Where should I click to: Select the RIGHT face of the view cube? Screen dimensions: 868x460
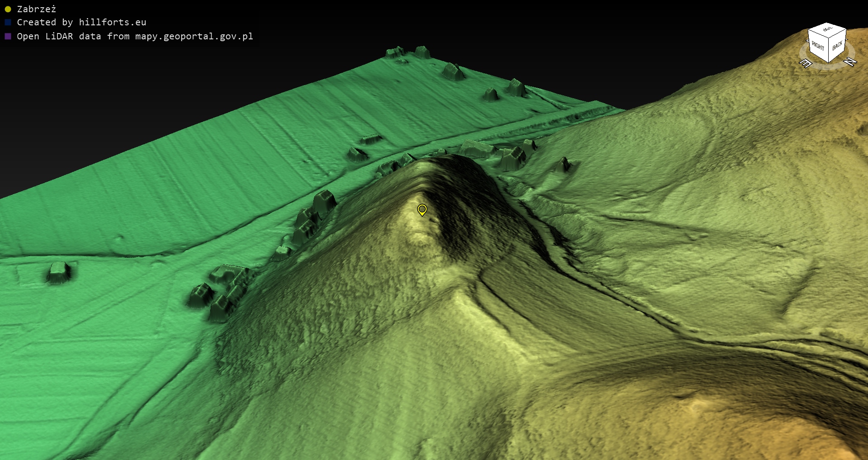point(817,46)
